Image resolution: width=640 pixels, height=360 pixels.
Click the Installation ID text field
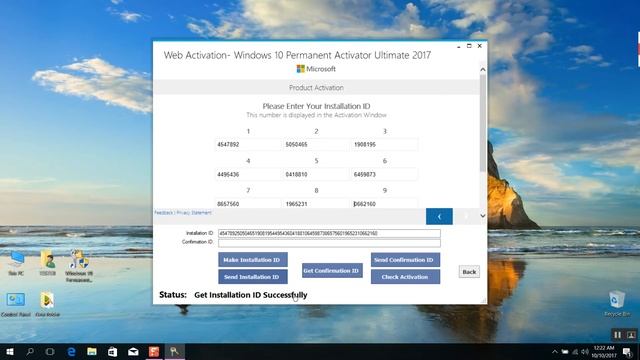[329, 233]
